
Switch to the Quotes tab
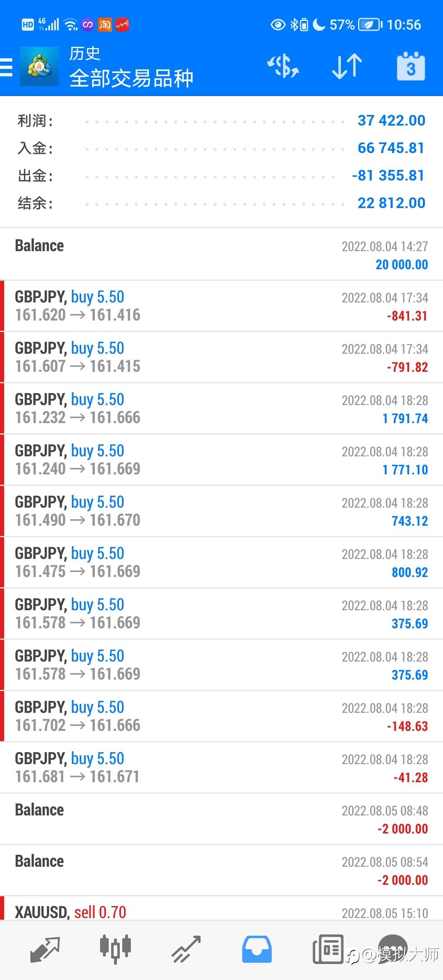(x=45, y=950)
